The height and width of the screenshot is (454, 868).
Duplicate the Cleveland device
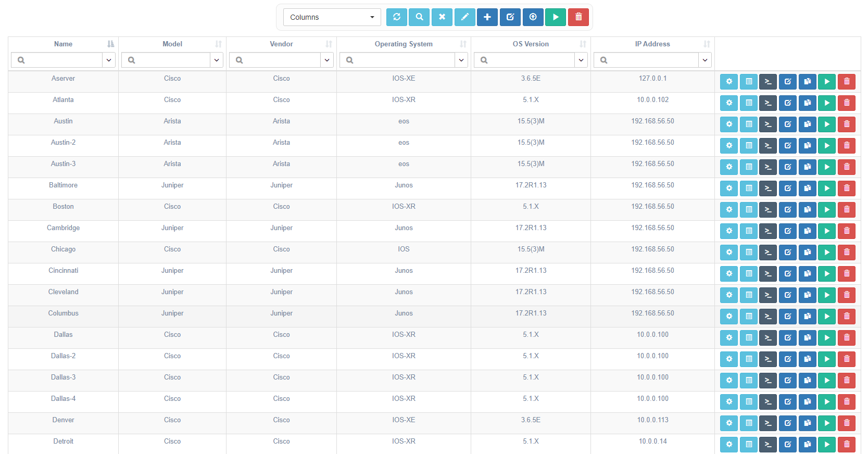click(x=808, y=295)
